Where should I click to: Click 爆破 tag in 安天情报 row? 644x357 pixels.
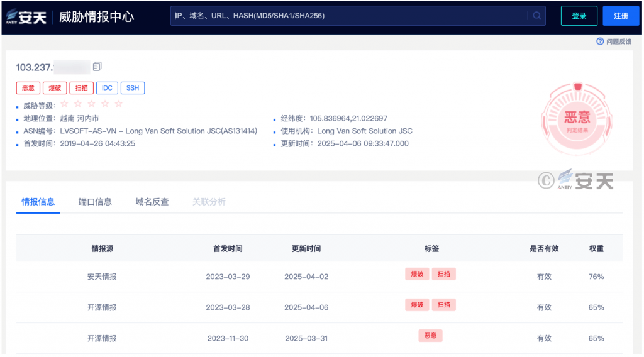coord(416,274)
